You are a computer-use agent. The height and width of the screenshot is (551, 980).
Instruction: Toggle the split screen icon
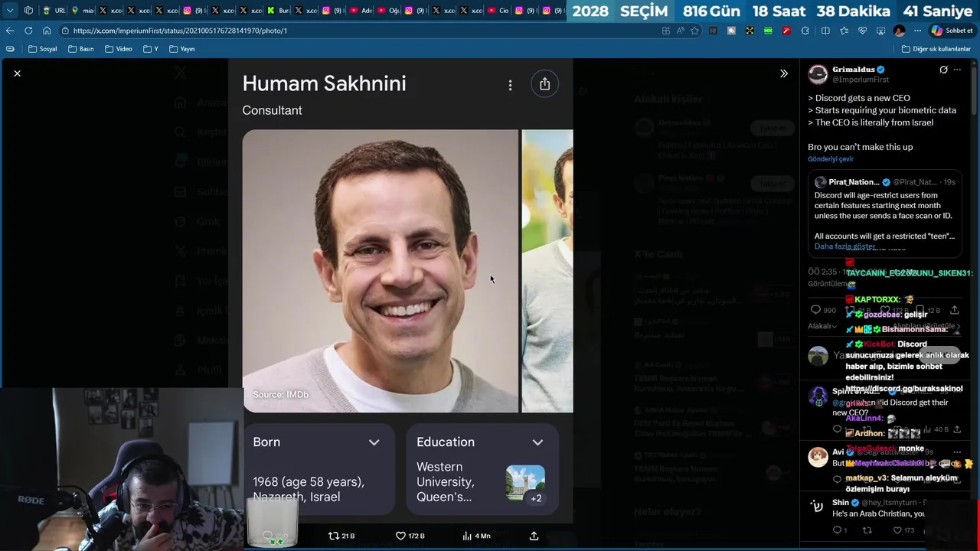[825, 31]
